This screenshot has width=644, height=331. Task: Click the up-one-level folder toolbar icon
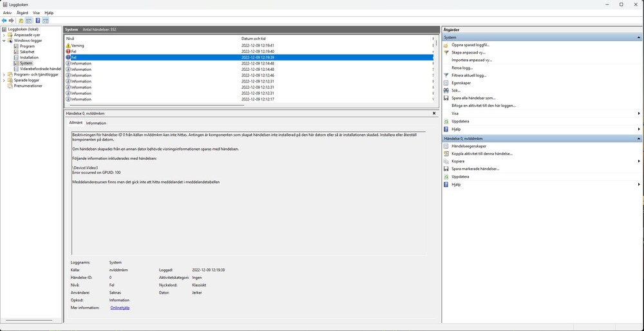21,21
